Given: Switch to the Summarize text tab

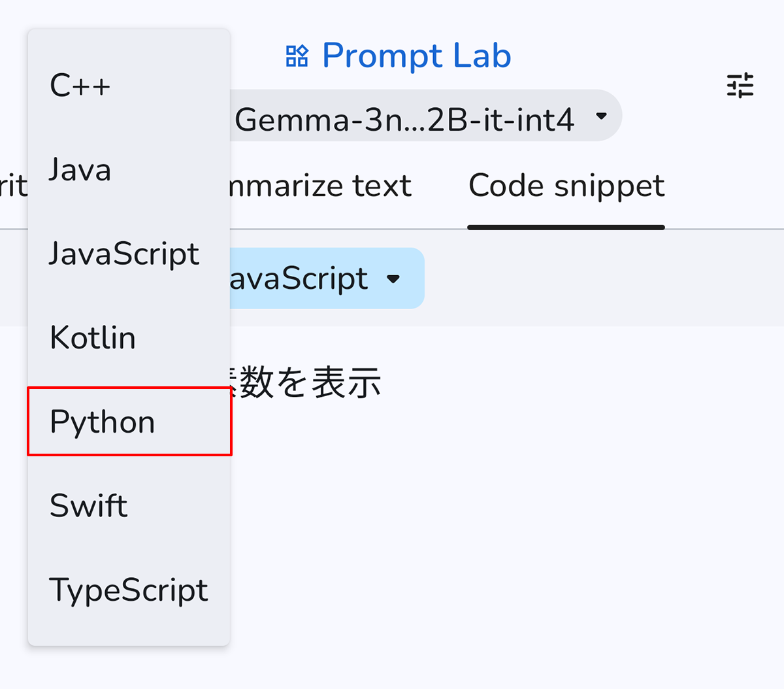Looking at the screenshot, I should coord(320,186).
